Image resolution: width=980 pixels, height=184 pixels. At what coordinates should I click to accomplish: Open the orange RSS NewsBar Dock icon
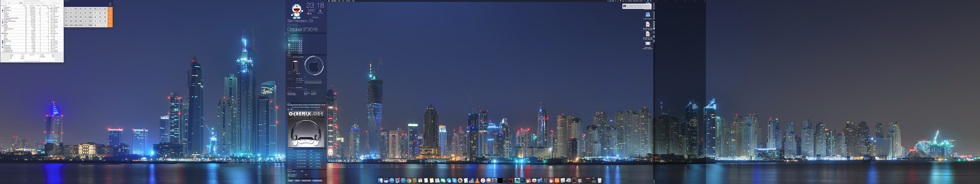click(557, 181)
